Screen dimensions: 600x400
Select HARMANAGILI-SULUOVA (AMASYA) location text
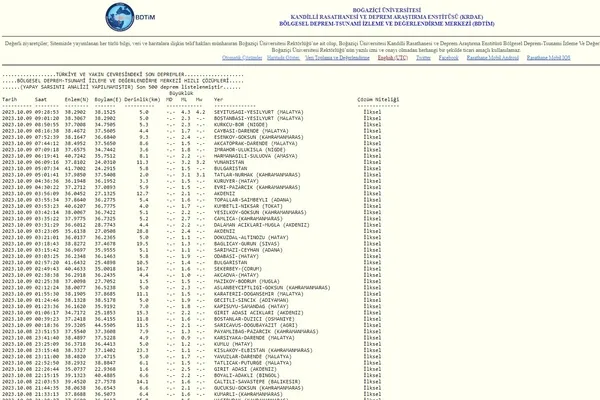256,156
